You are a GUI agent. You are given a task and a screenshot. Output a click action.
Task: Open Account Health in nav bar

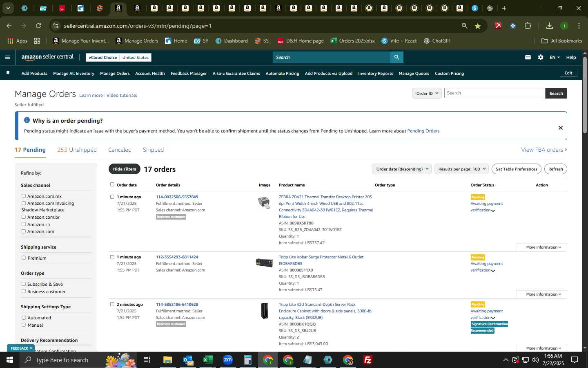[x=150, y=73]
